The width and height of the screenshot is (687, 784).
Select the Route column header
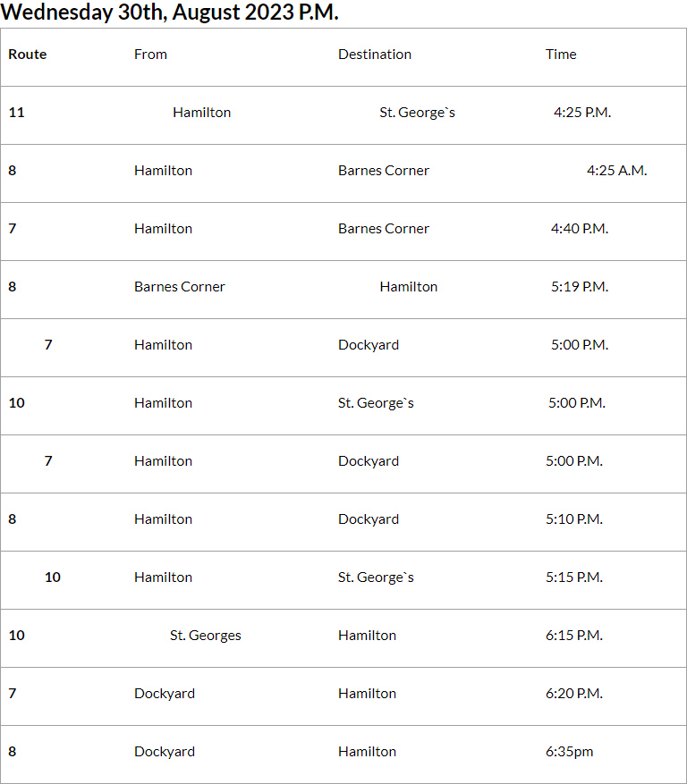[28, 55]
